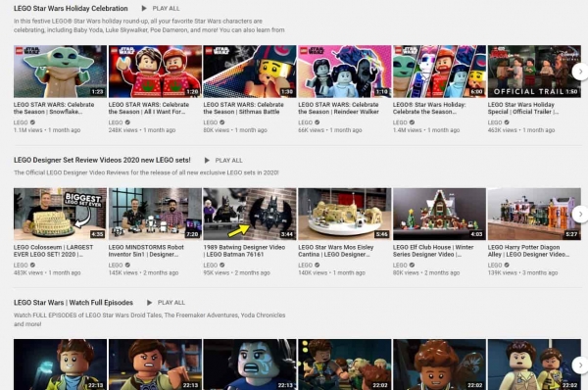Play all LEGO Designer Set Review videos
The image size is (588, 390).
[223, 160]
